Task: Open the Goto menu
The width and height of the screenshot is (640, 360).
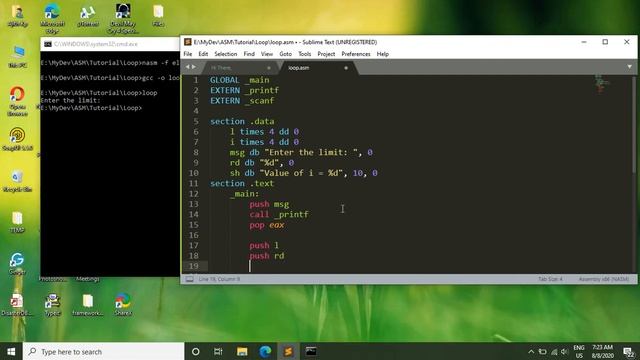Action: point(285,54)
